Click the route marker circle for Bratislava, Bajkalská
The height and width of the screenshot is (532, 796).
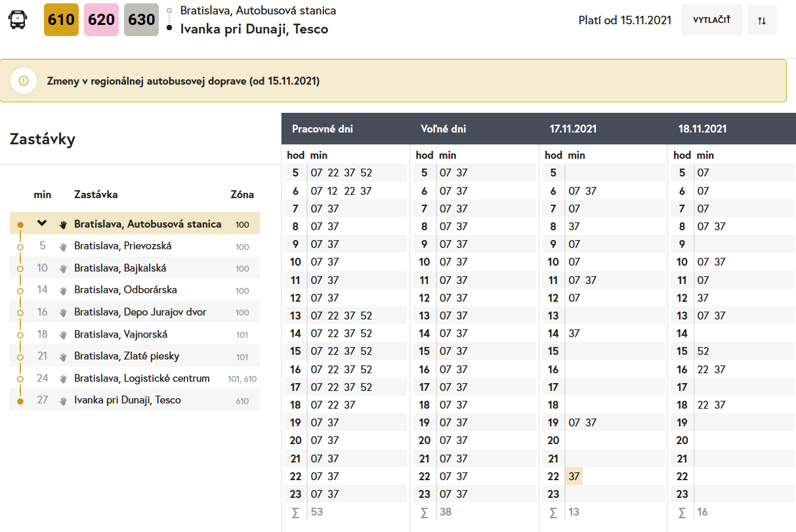point(20,268)
